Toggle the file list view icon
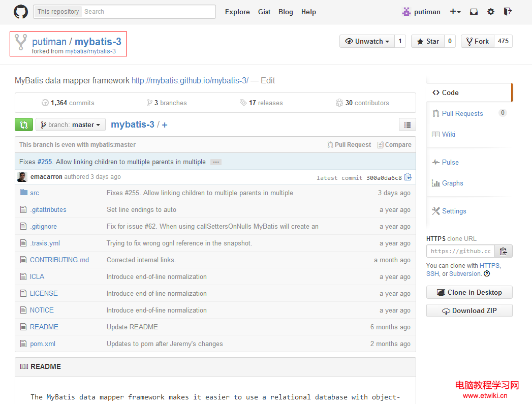 tap(407, 125)
